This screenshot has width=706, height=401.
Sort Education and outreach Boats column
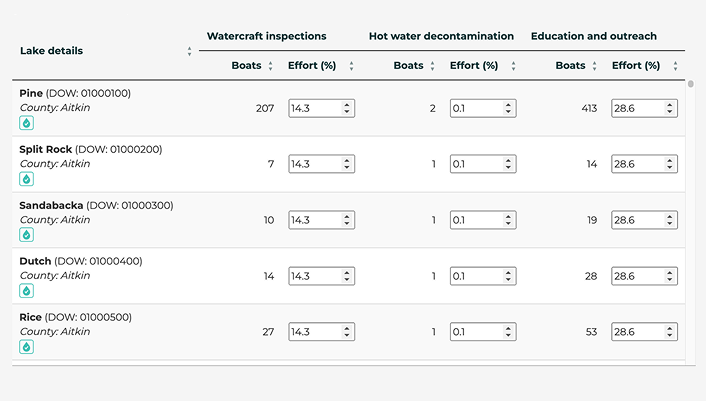pos(594,66)
